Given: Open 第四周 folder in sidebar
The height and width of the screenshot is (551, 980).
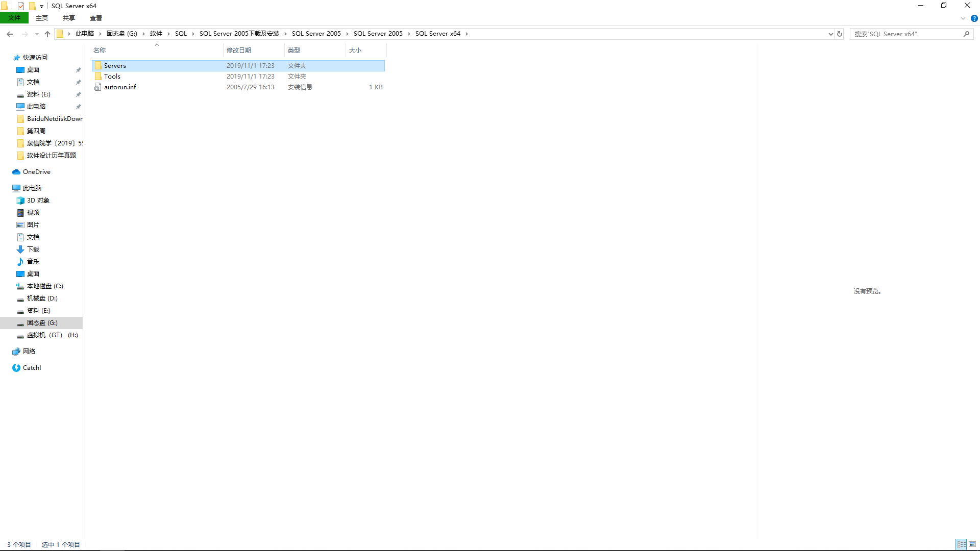Looking at the screenshot, I should coord(36,131).
